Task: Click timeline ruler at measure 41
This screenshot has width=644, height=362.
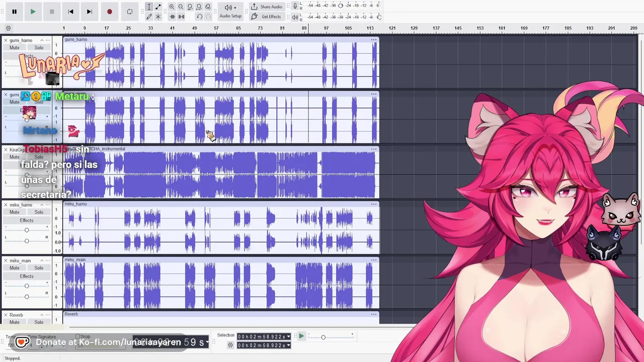Action: coord(172,28)
